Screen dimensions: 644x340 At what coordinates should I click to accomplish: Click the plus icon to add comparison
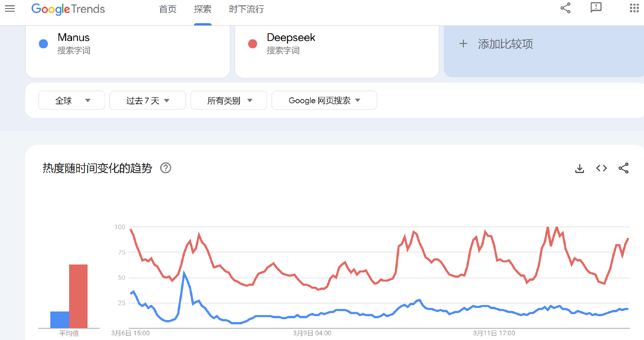[463, 44]
